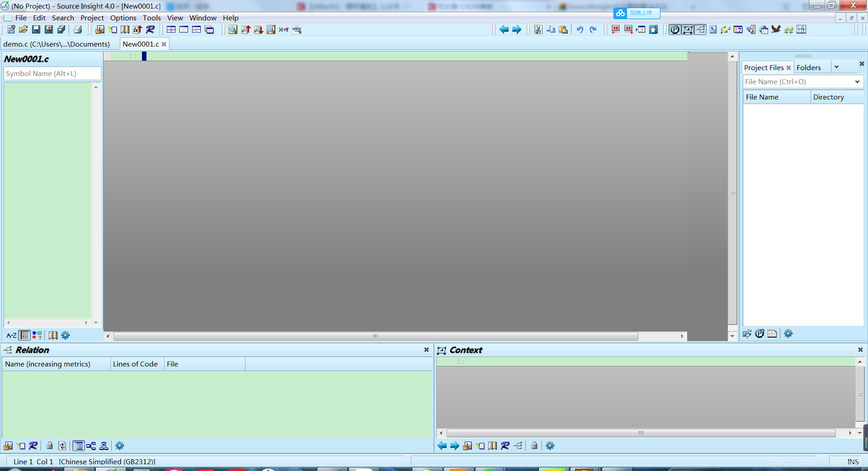
Task: Sort by the Directory column header
Action: (837, 97)
